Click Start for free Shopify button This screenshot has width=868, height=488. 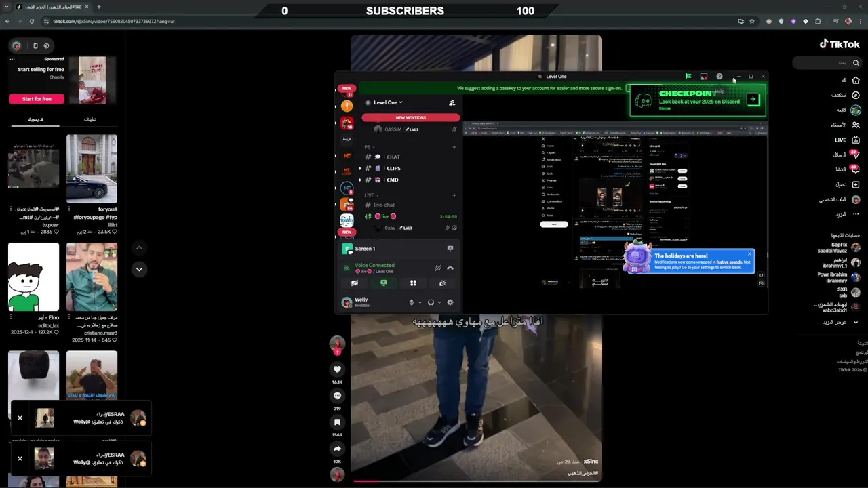37,99
